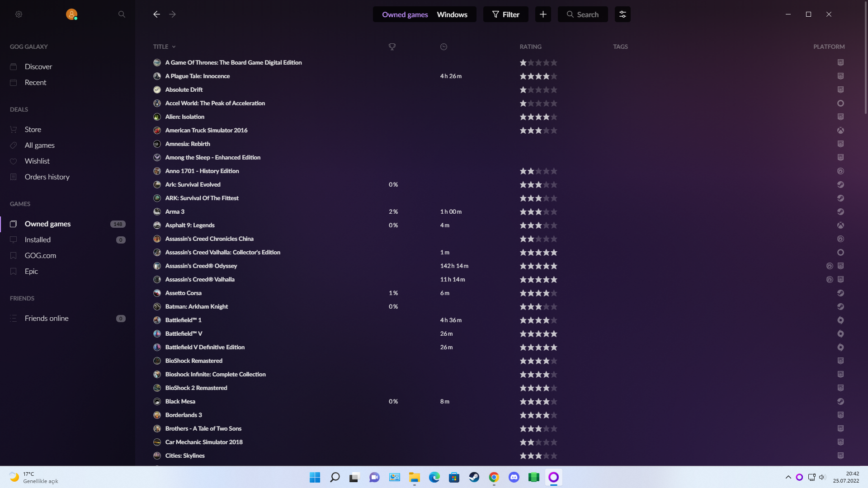The image size is (868, 488).
Task: Click the sidebar search magnifier icon
Action: point(122,14)
